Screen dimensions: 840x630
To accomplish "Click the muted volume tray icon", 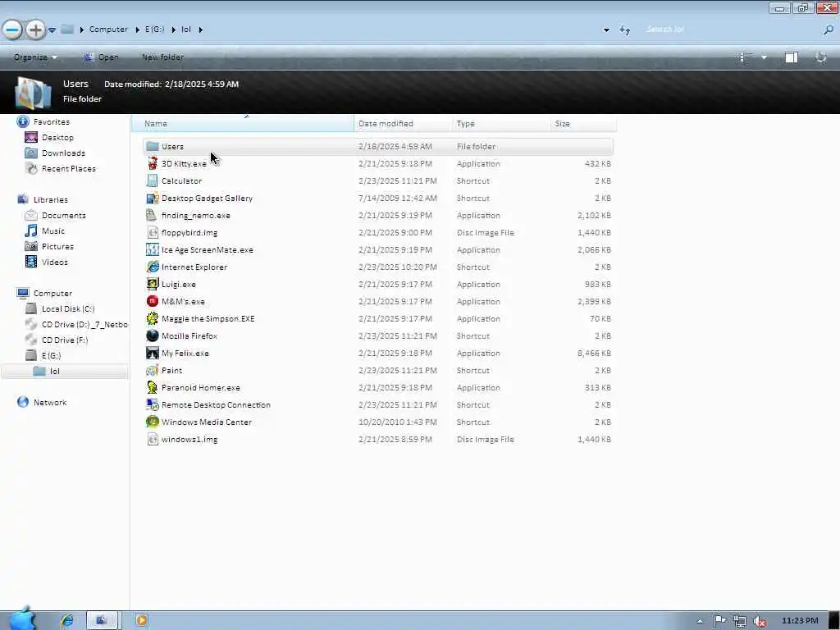I will point(759,621).
